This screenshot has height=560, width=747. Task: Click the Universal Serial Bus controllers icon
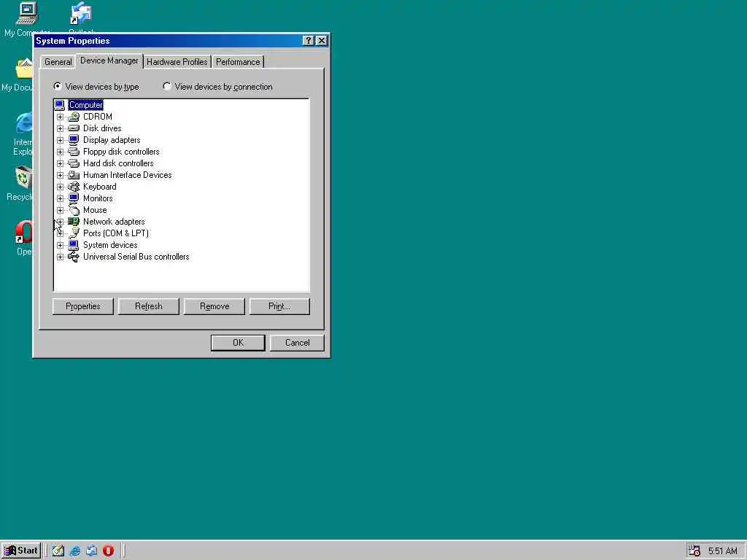point(74,257)
